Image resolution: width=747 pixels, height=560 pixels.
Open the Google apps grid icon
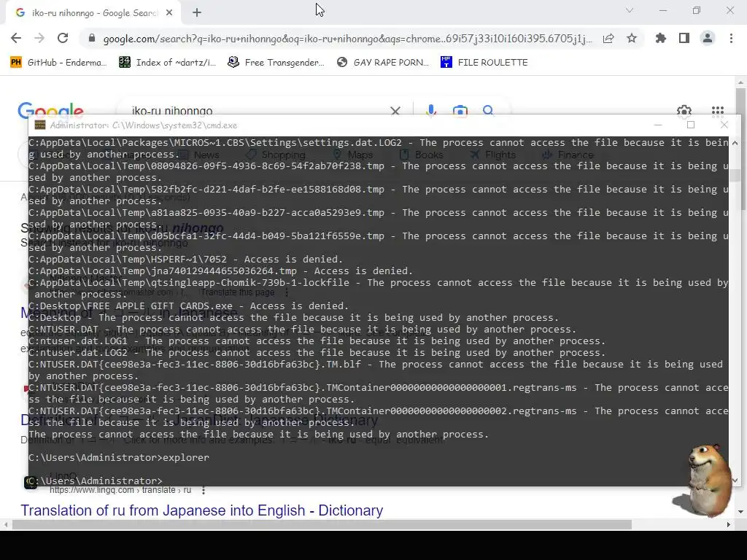coord(718,111)
